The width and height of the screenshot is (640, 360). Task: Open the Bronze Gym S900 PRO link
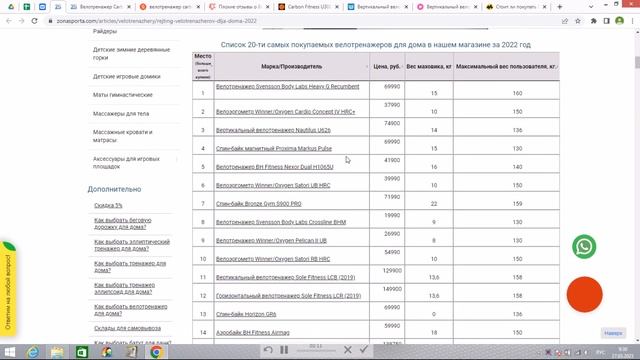[x=258, y=203]
